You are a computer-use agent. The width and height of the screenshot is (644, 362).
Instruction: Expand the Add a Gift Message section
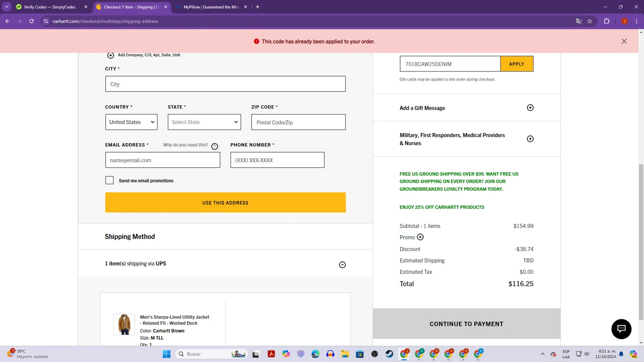(530, 108)
